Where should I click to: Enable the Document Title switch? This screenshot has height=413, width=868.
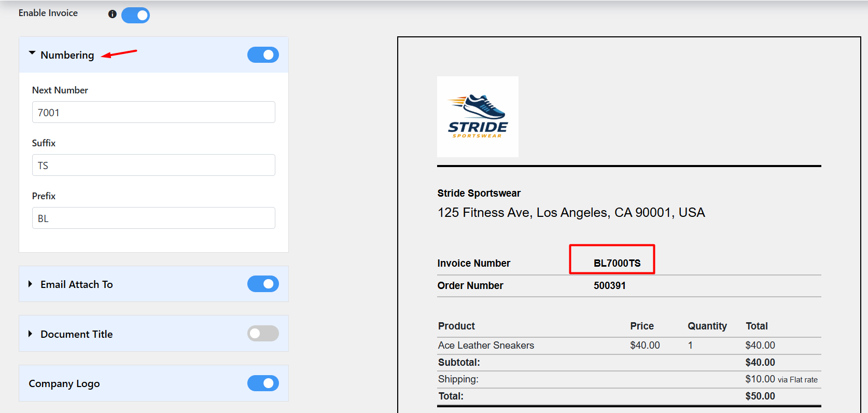pyautogui.click(x=263, y=333)
